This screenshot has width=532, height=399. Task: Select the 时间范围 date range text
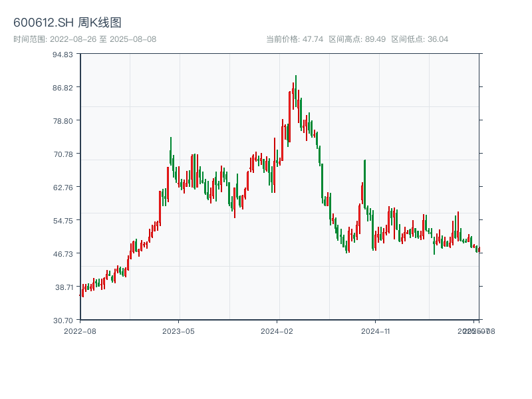[x=84, y=39]
